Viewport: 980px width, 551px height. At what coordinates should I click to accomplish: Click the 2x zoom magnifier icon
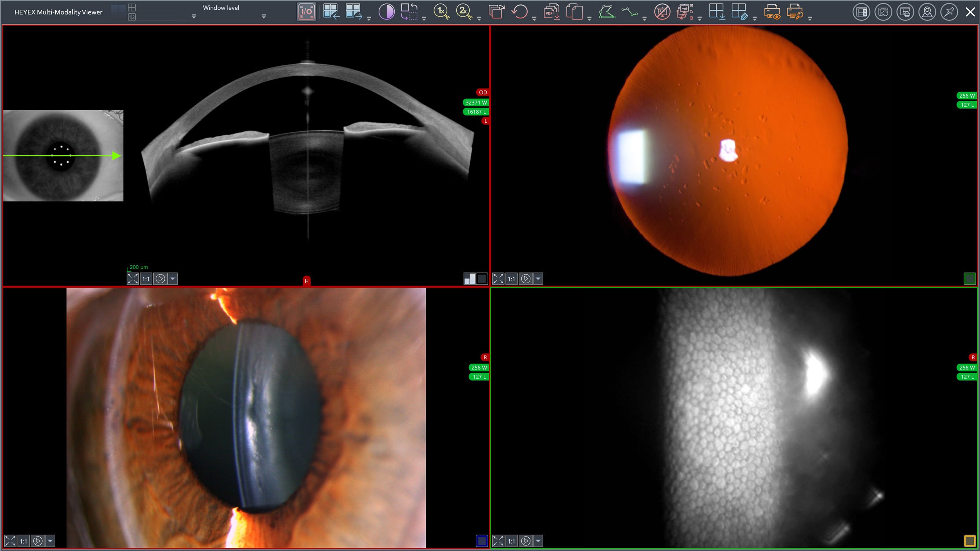464,12
